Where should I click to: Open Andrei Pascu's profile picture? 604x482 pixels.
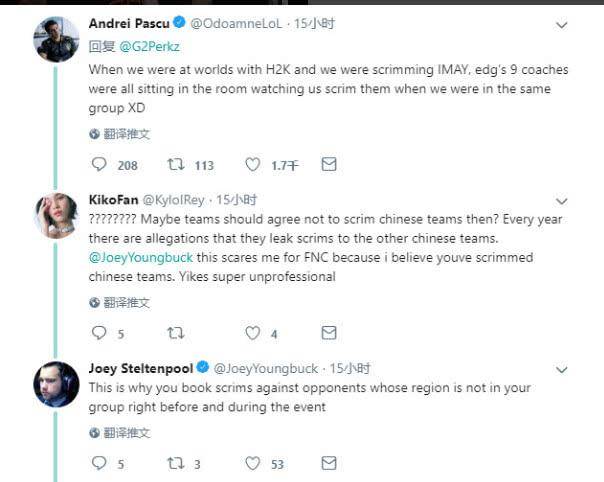tap(56, 39)
